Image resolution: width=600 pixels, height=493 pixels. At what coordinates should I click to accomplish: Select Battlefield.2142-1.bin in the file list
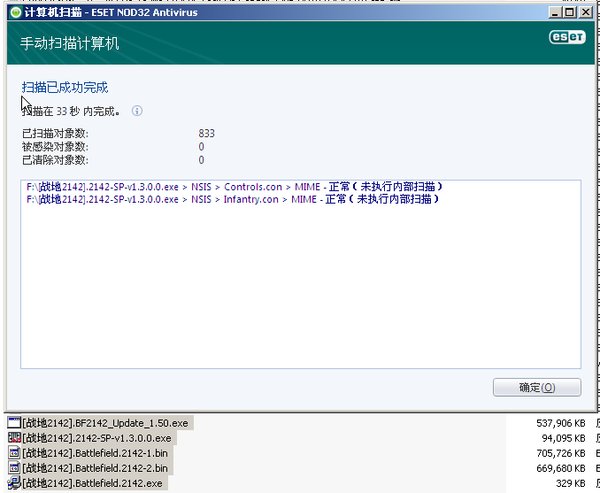(95, 453)
